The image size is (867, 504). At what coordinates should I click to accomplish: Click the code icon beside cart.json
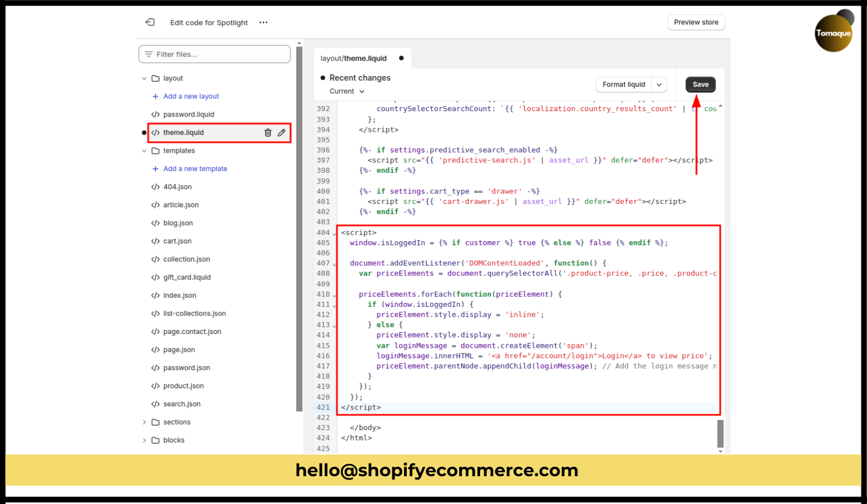click(x=156, y=241)
